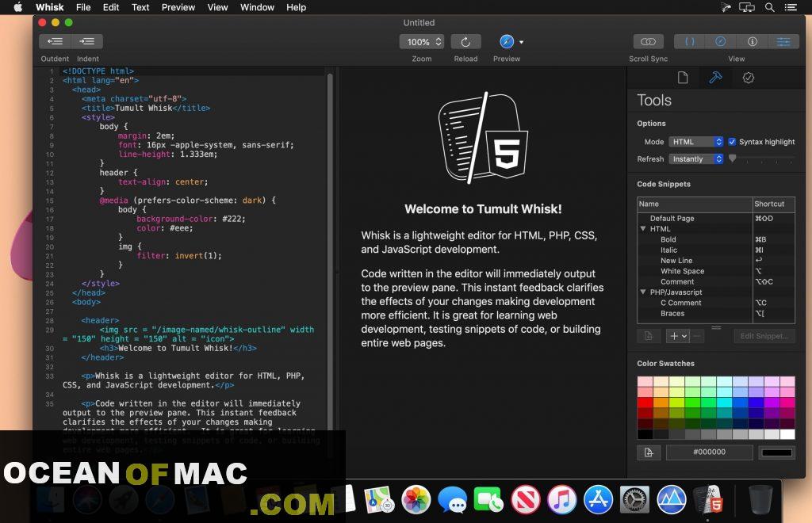Reload the preview pane
Screen dimensions: 812x523
point(465,42)
